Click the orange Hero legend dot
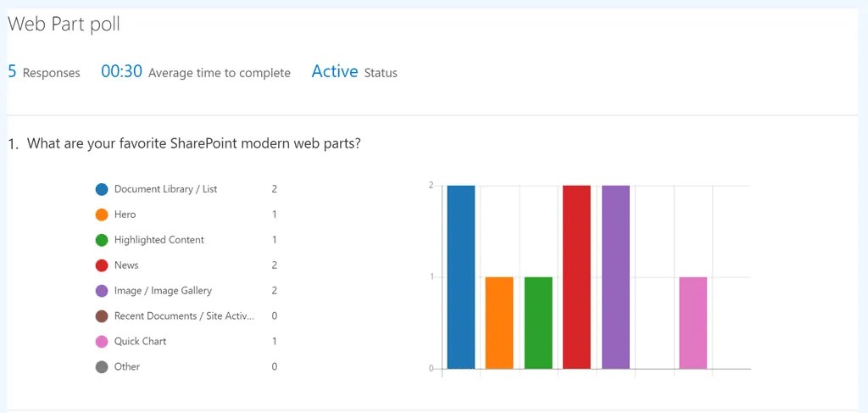Screen dimensions: 868x413 click(x=102, y=215)
